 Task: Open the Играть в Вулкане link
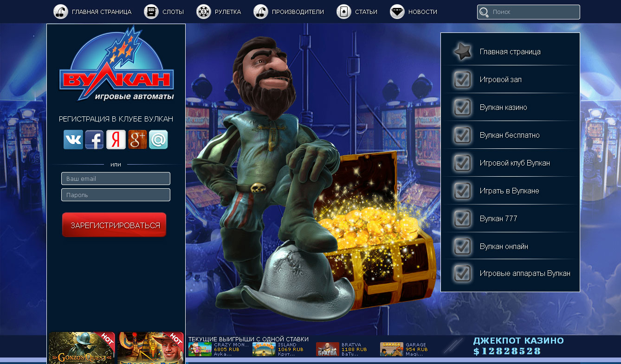(x=510, y=191)
